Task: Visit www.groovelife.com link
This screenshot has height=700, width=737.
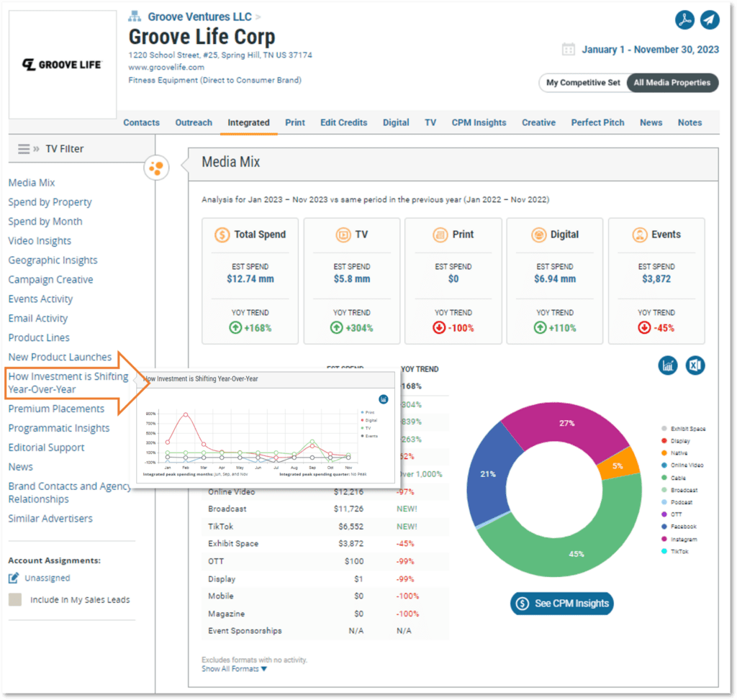Action: 166,67
